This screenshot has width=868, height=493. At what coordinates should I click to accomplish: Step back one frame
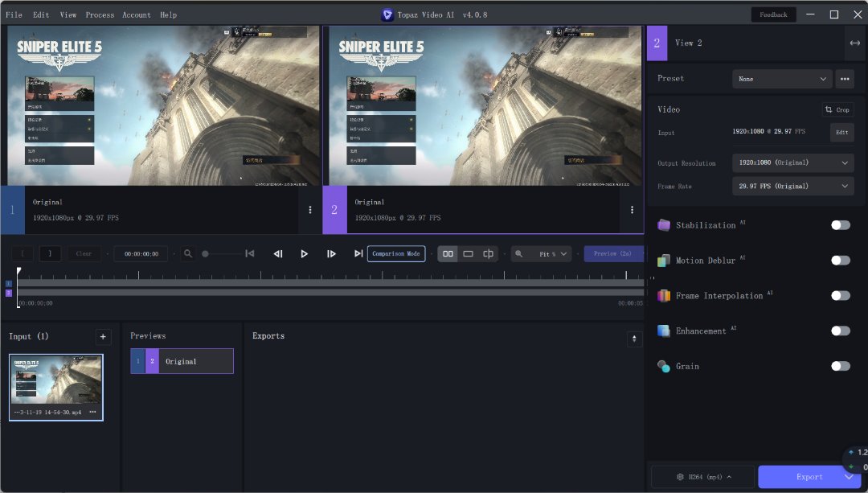click(278, 254)
